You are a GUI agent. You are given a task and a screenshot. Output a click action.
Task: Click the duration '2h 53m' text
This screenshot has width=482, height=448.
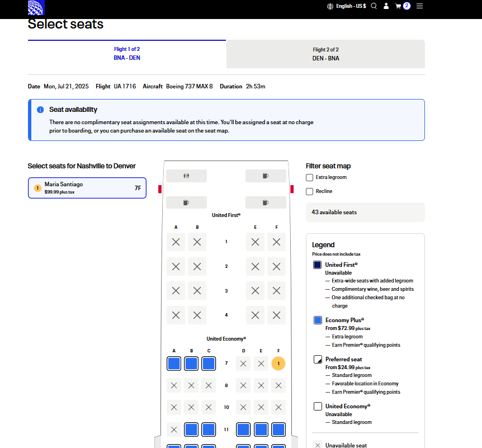tap(256, 86)
